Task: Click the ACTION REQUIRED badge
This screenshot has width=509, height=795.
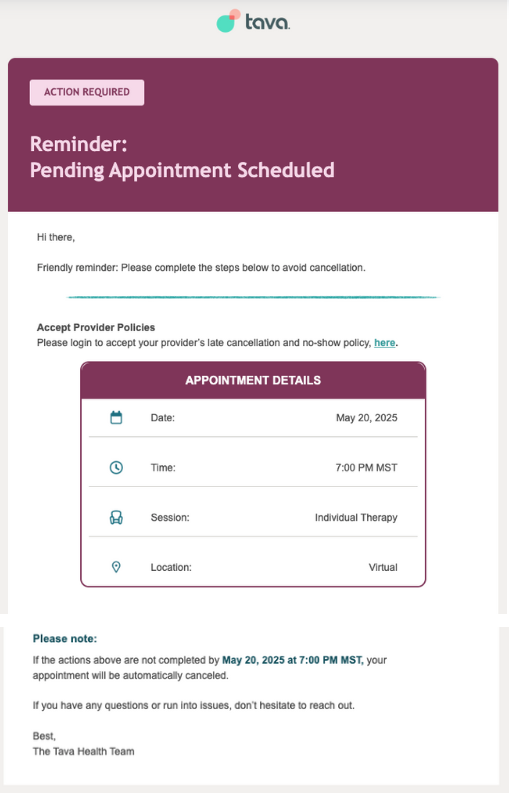Action: [x=87, y=92]
